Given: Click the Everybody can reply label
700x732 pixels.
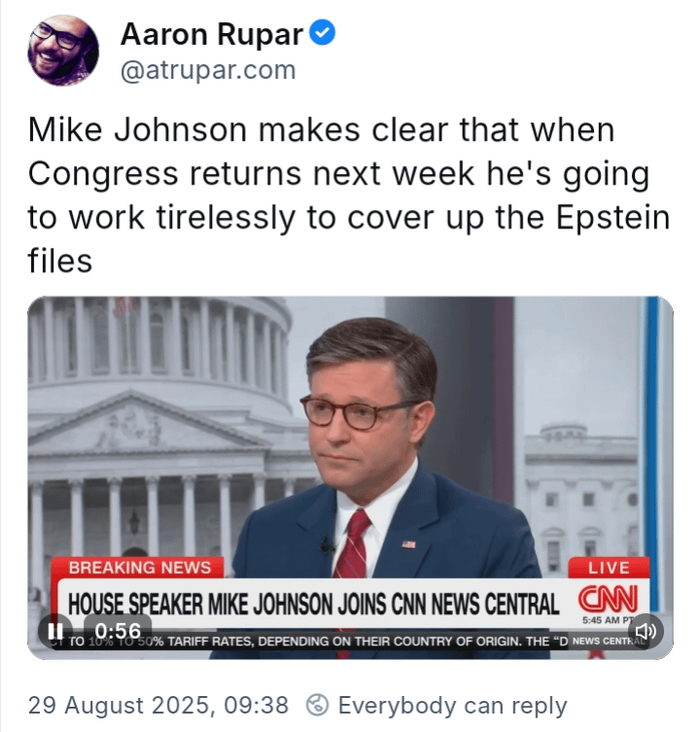Looking at the screenshot, I should click(x=452, y=705).
